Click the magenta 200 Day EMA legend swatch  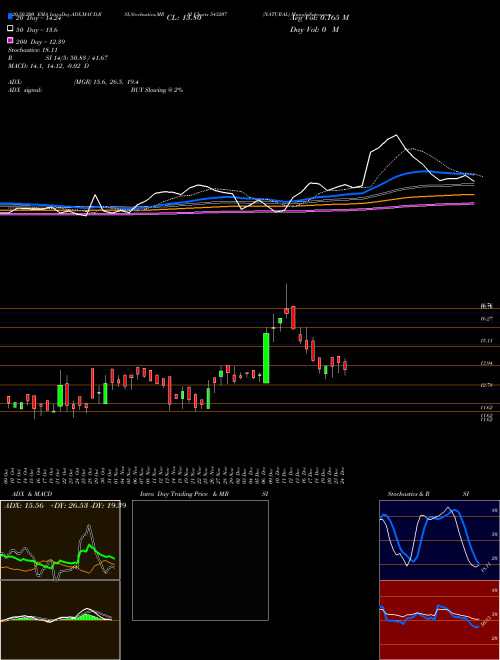[x=11, y=40]
